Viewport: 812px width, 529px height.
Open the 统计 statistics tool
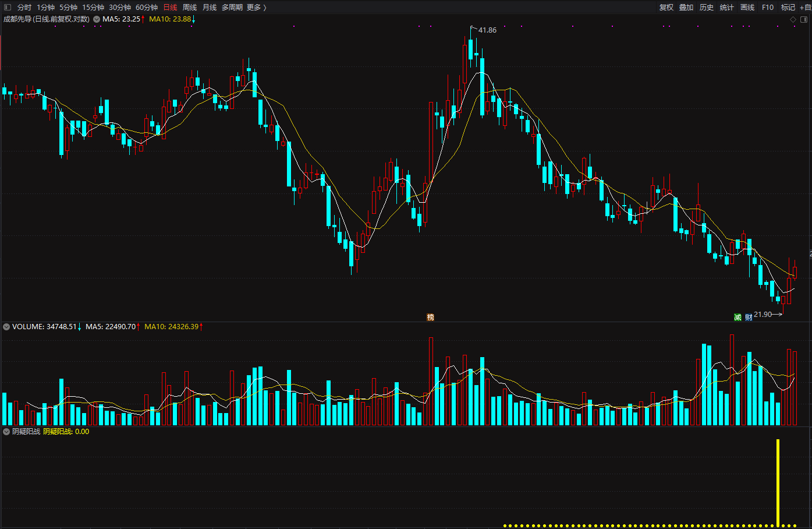pos(727,7)
